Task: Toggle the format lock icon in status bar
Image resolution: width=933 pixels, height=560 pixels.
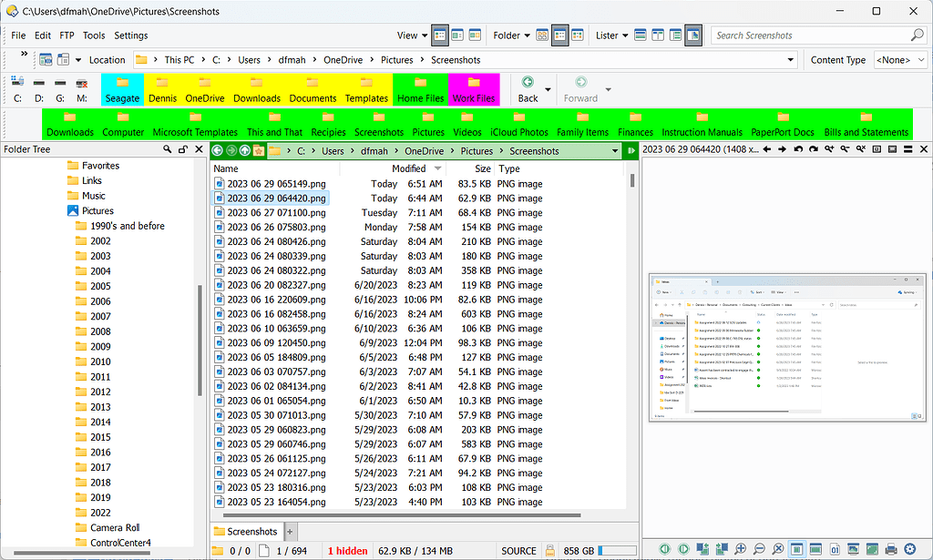Action: click(549, 551)
